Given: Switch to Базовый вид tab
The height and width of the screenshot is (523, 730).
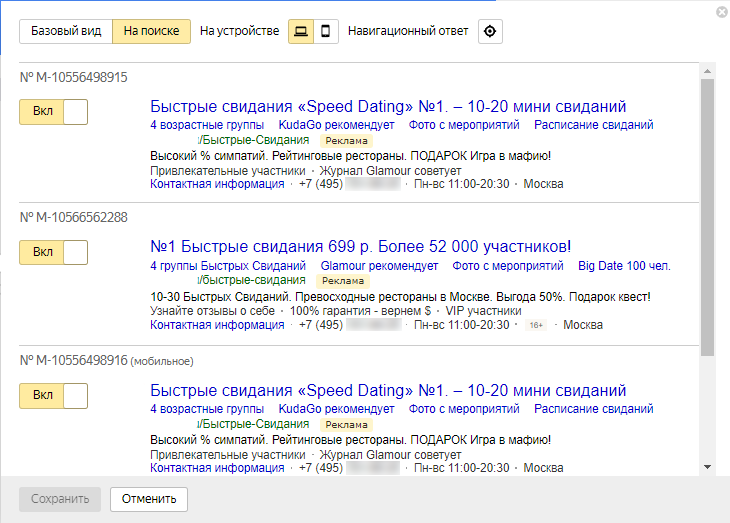Looking at the screenshot, I should 66,31.
